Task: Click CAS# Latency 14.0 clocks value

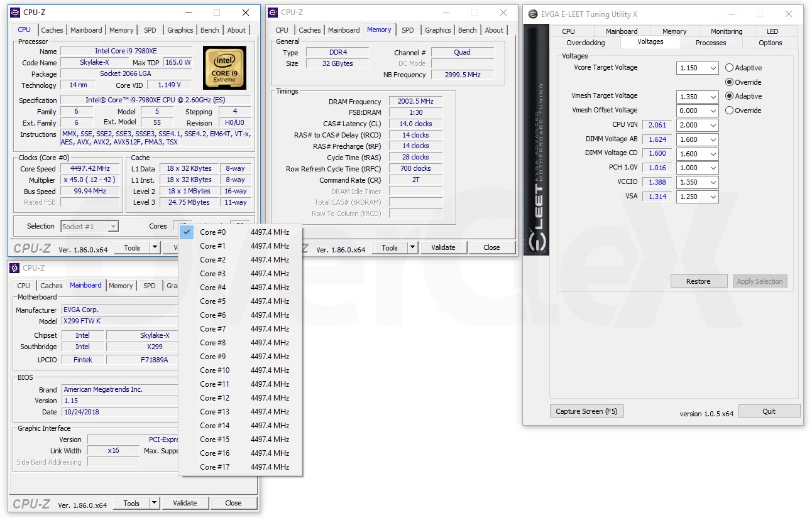Action: [x=415, y=124]
